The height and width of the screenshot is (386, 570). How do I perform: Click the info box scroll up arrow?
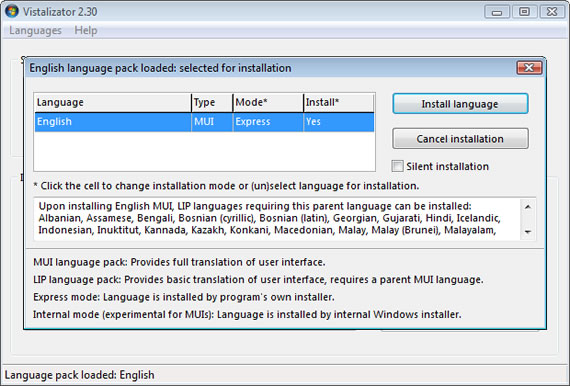coord(528,207)
